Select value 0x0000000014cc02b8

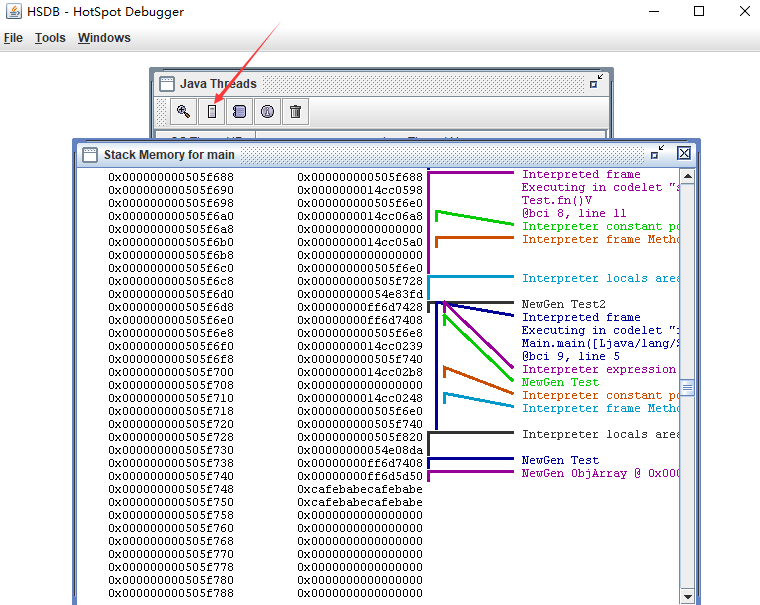[360, 372]
